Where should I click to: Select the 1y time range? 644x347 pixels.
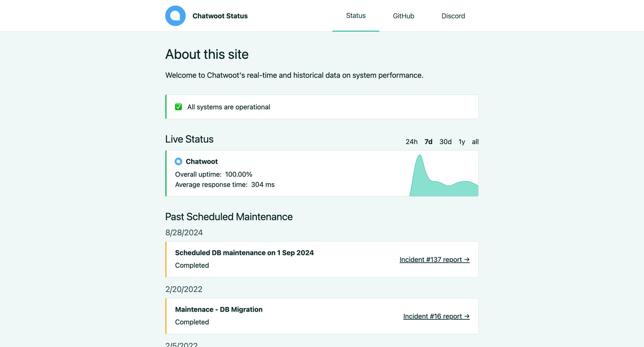[462, 142]
